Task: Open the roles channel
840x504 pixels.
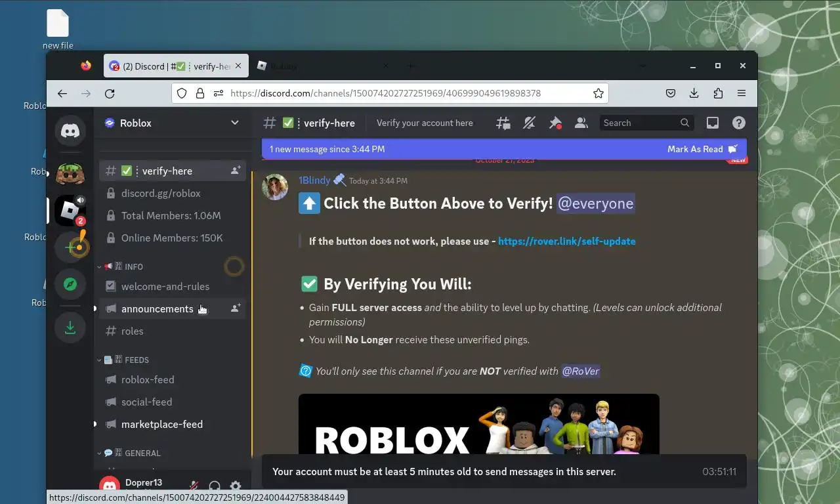Action: (173, 331)
